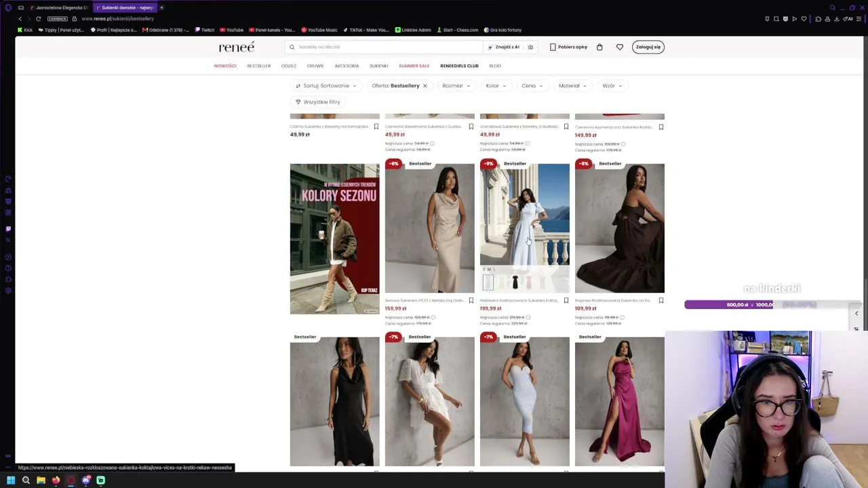This screenshot has height=488, width=868.
Task: Open the Linktree Admin bookmark
Action: tap(412, 30)
